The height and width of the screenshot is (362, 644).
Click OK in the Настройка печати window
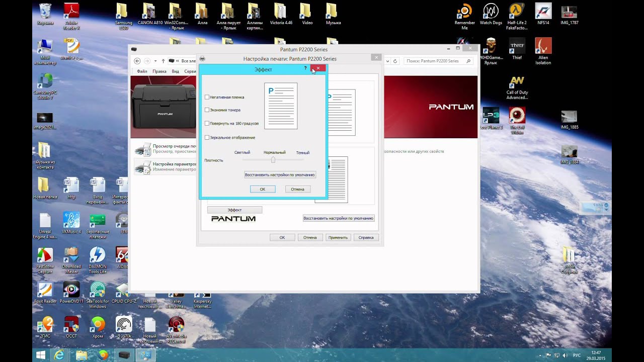click(x=282, y=237)
